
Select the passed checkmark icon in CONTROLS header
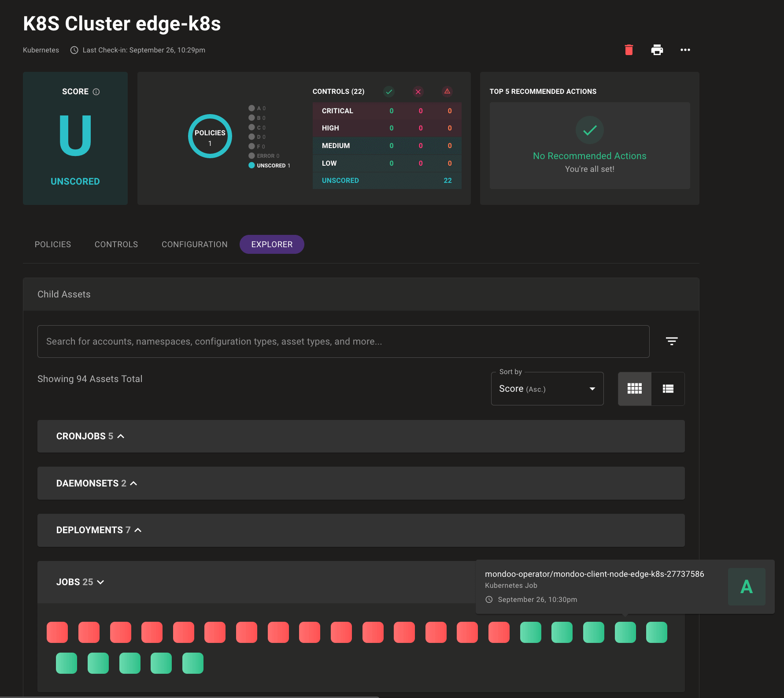389,92
